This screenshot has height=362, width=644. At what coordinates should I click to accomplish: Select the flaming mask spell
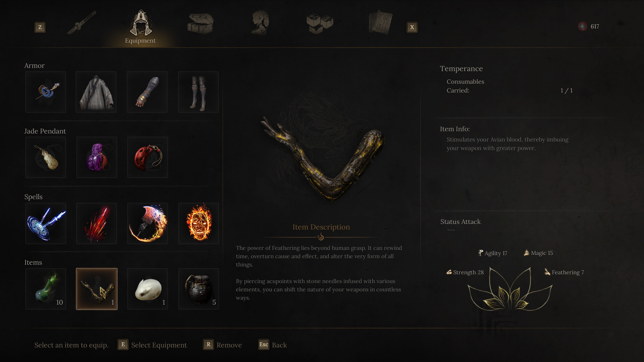click(199, 223)
